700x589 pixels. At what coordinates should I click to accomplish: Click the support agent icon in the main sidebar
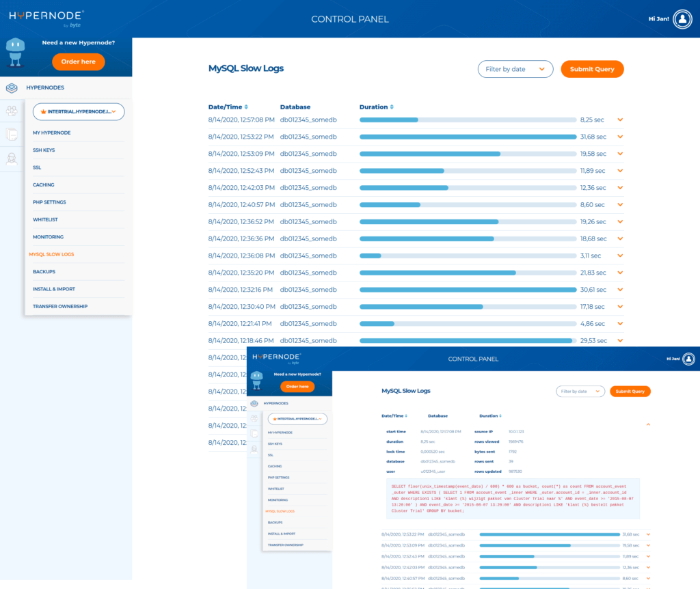(12, 159)
